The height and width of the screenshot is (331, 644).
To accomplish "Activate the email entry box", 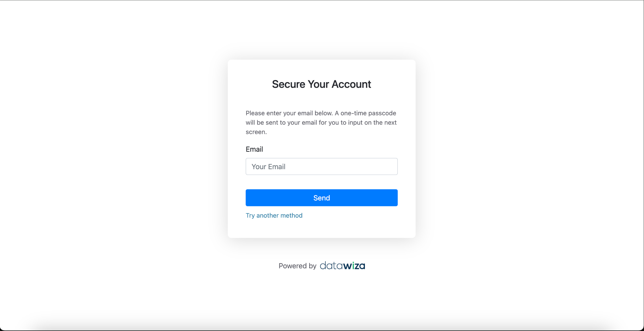I will (x=321, y=166).
